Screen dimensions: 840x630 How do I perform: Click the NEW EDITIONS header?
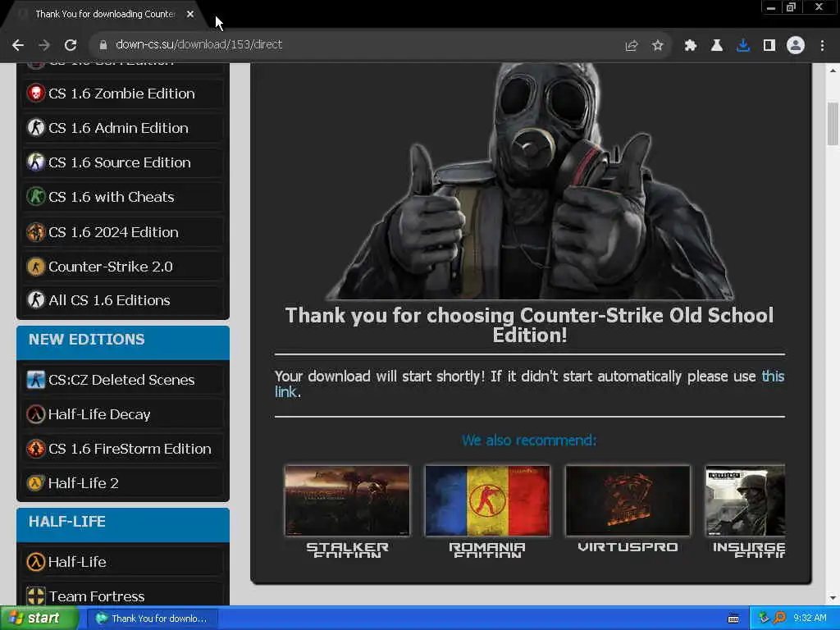pos(123,342)
